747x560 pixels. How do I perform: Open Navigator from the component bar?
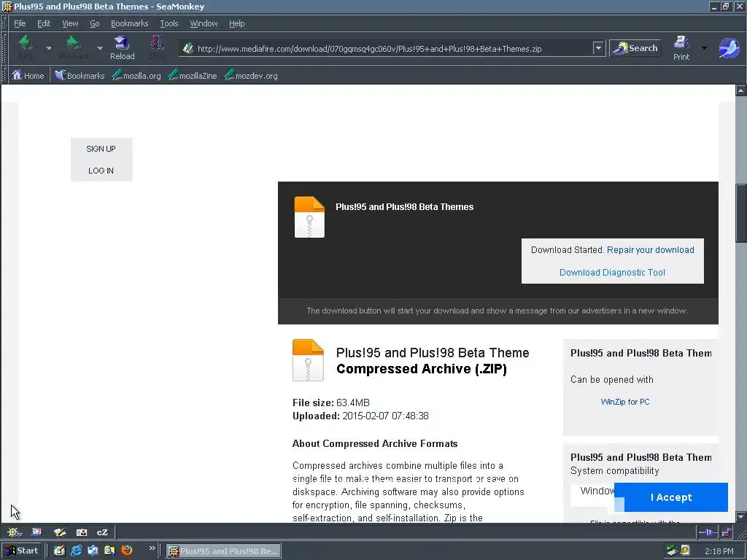click(x=14, y=532)
